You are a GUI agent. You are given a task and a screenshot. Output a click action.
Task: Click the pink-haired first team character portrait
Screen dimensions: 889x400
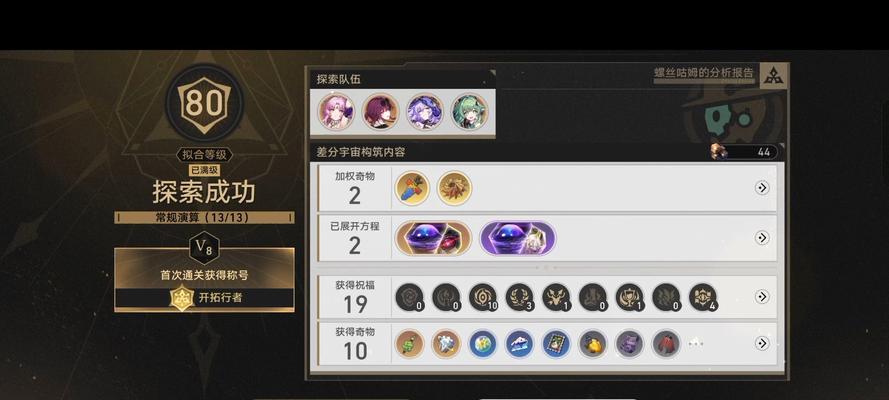click(336, 112)
